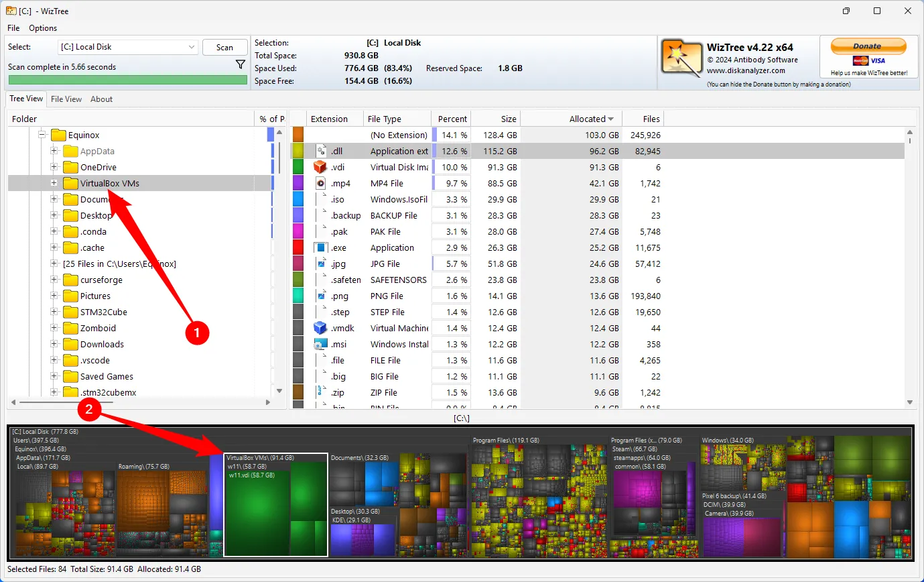
Task: Click the .vmdk blue cube icon
Action: (x=320, y=328)
